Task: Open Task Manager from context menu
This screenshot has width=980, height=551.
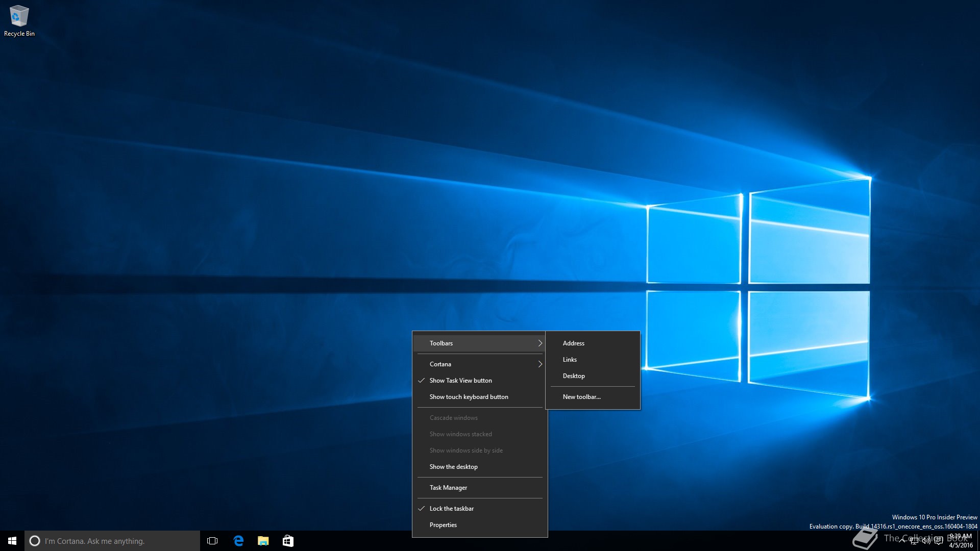Action: tap(480, 488)
